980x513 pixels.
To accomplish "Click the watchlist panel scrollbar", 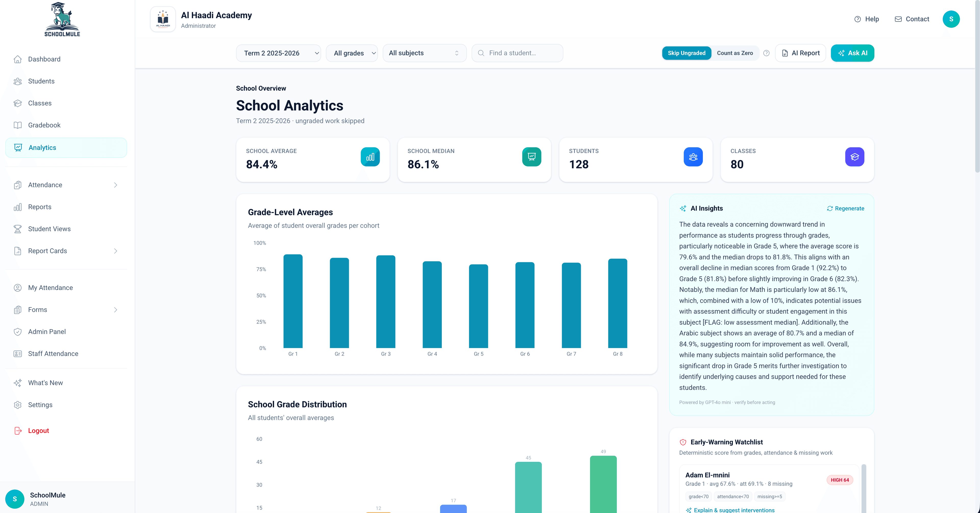I will [x=864, y=489].
